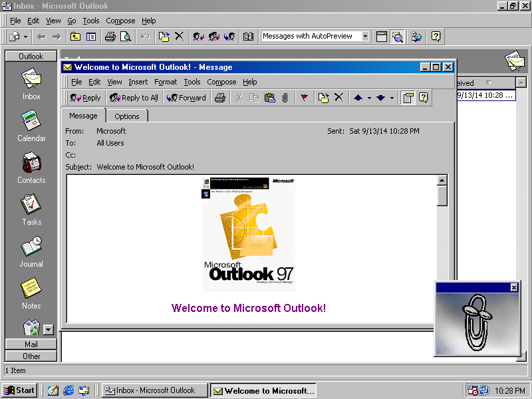Click Up One Level folder icon
Screen dimensions: 532x399
(x=75, y=37)
